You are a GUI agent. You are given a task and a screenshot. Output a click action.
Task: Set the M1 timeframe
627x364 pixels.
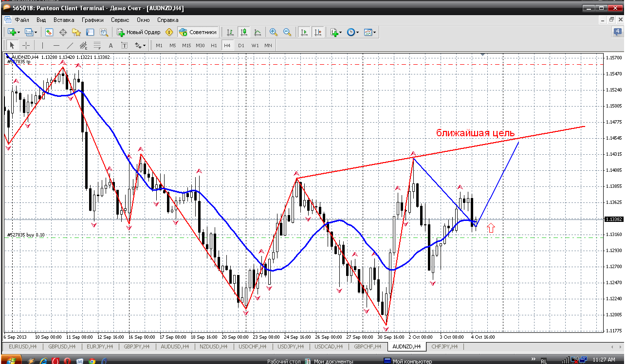pyautogui.click(x=159, y=45)
